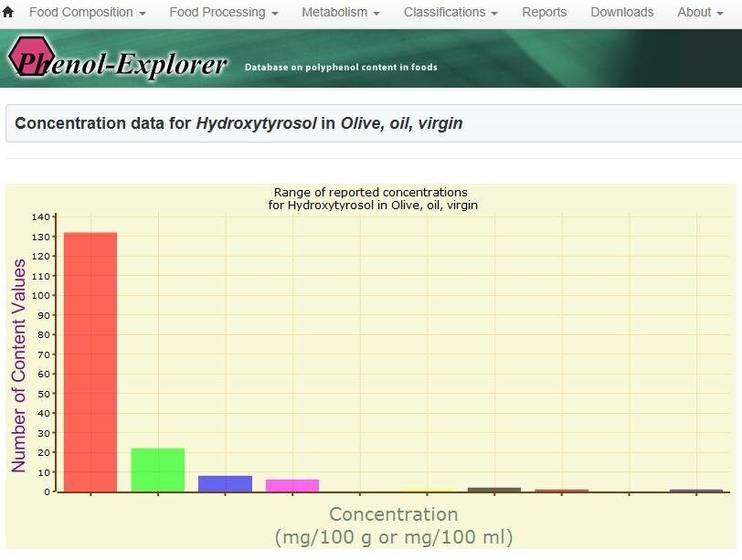Screen dimensions: 742x560
Task: Select the brown-orange histogram bar
Action: click(561, 490)
